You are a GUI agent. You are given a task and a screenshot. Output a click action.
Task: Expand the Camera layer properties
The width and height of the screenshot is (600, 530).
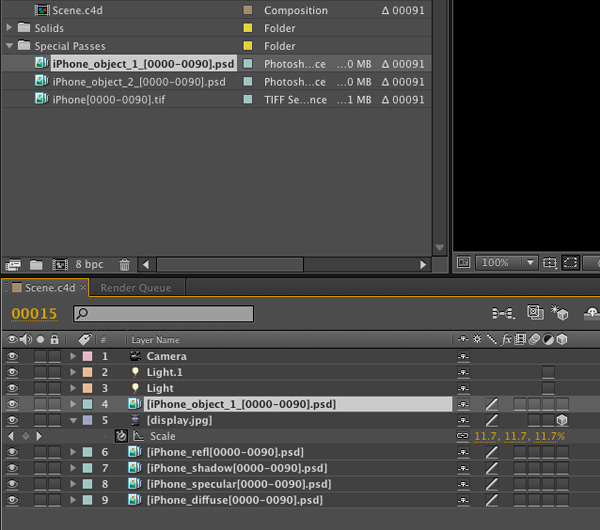[73, 356]
